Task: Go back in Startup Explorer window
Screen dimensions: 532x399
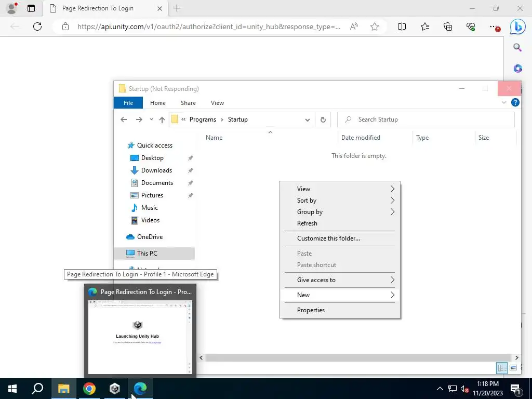Action: coord(124,119)
